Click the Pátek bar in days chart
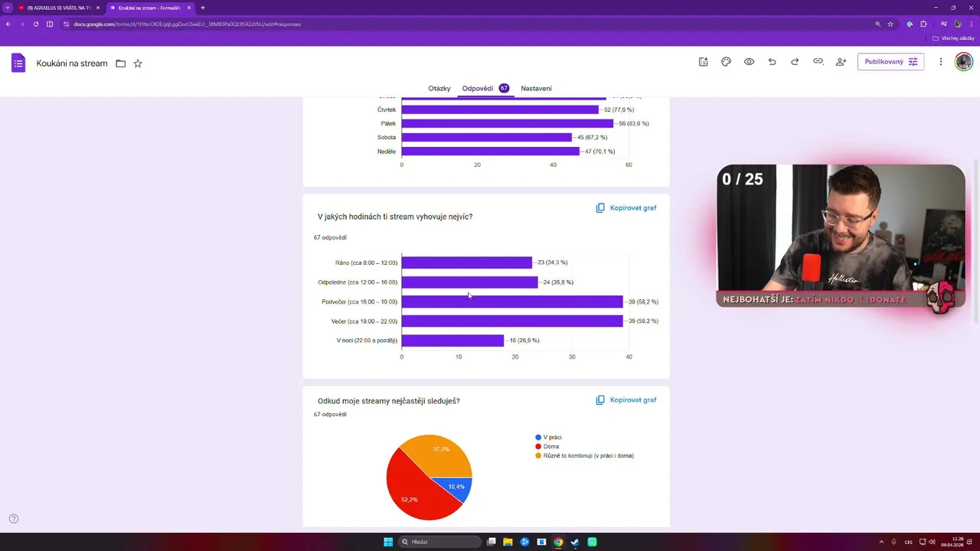 (x=508, y=123)
